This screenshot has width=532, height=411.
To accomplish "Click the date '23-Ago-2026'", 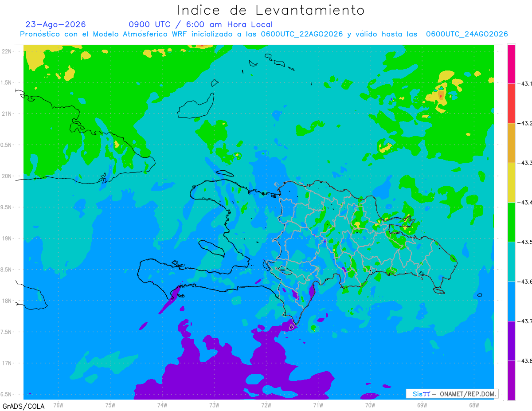I will 56,24.
